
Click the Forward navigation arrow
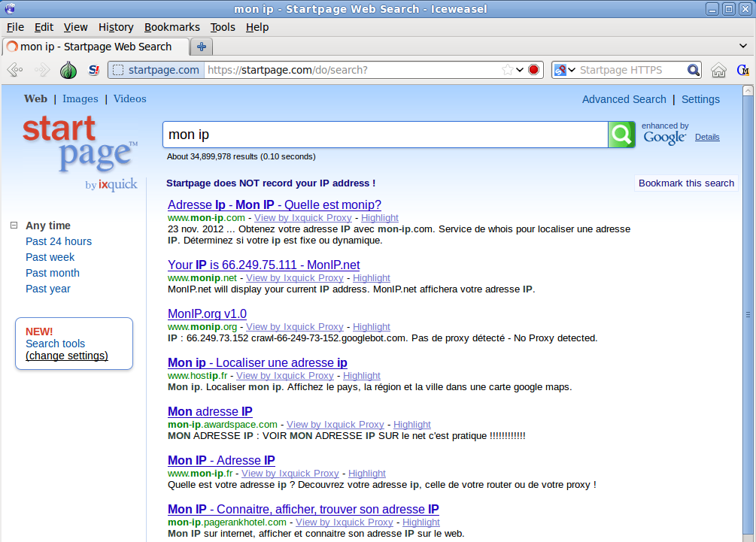[x=42, y=71]
